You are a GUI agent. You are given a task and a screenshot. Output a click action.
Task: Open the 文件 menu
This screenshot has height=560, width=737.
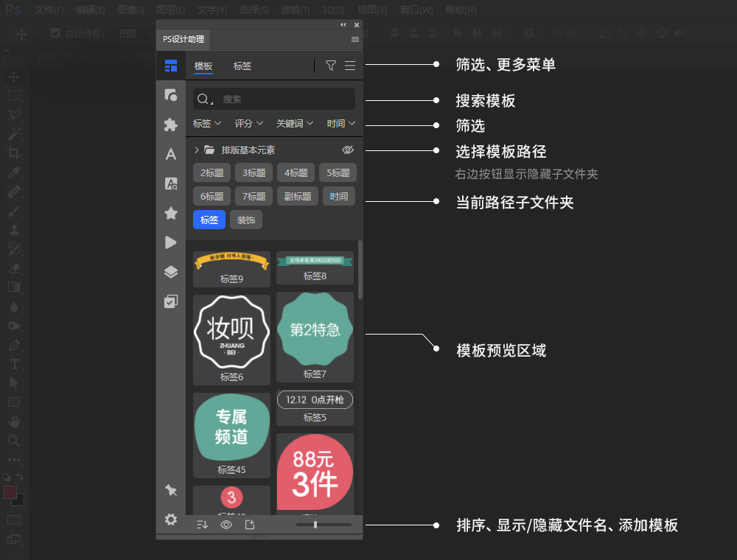48,10
